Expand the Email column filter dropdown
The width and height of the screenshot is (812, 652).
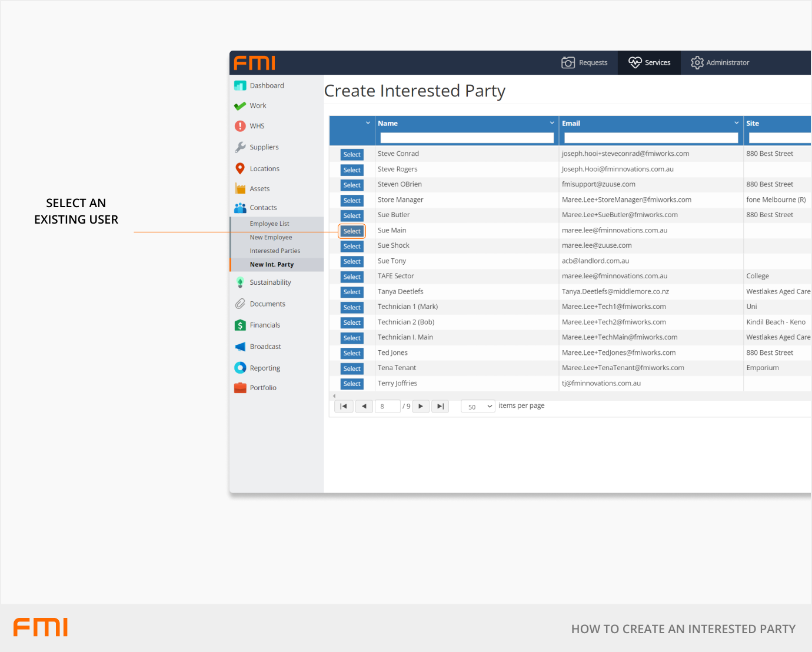(x=736, y=123)
